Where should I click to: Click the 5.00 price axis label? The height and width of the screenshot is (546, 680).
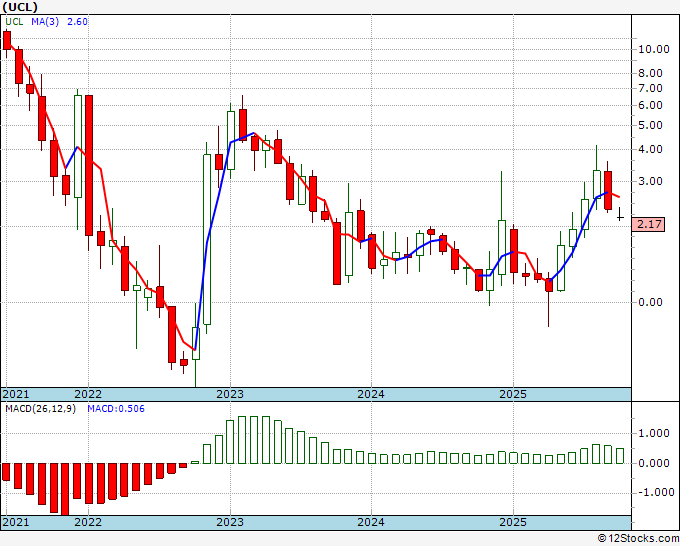[x=650, y=125]
